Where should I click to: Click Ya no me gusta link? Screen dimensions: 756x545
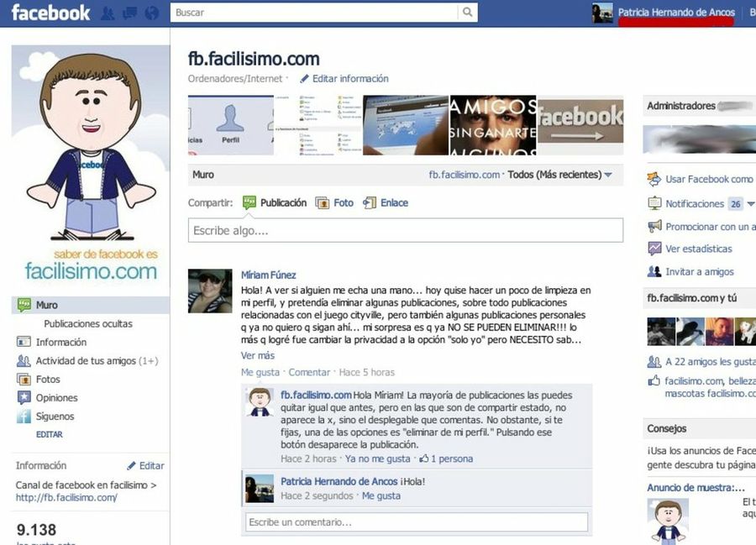(377, 459)
